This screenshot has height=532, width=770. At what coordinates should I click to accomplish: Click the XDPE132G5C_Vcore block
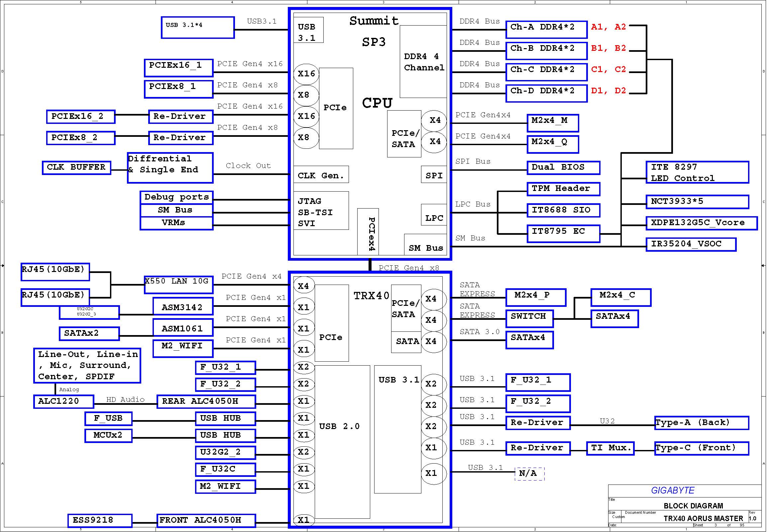pos(702,223)
